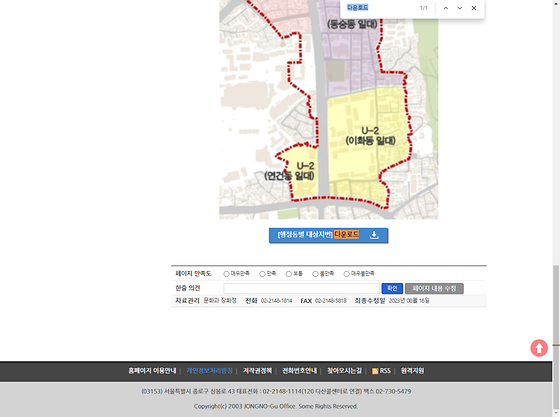
Task: Submit the comment with 확인 button
Action: click(x=392, y=288)
